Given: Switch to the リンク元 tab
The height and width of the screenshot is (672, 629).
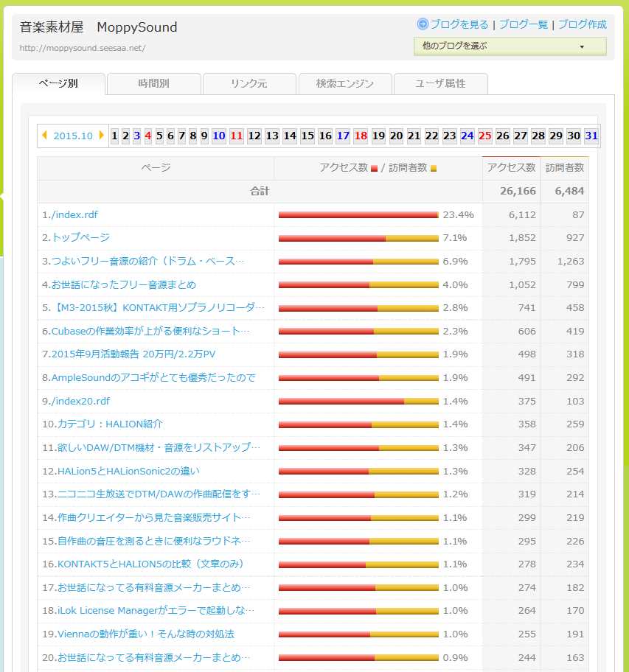Looking at the screenshot, I should pos(249,84).
